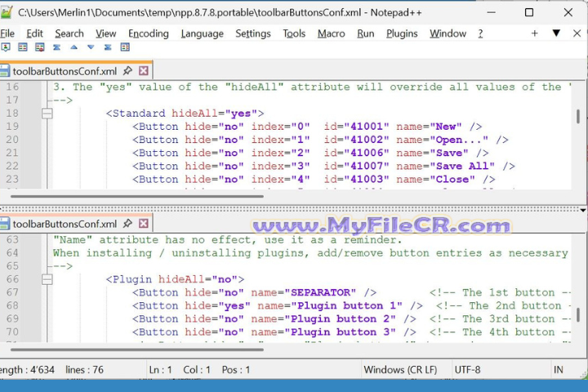
Task: Pin the toolbarButtonsConf.xml tab in the top view
Action: (x=127, y=70)
